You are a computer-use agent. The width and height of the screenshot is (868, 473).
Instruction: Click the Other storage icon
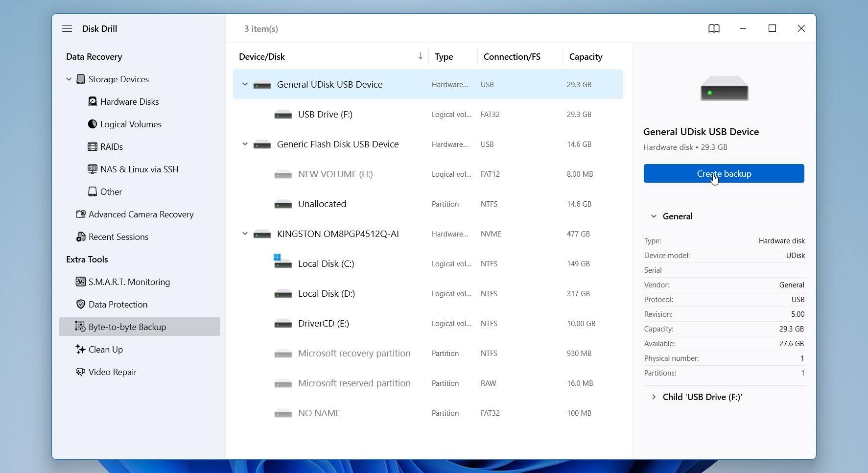pyautogui.click(x=92, y=191)
